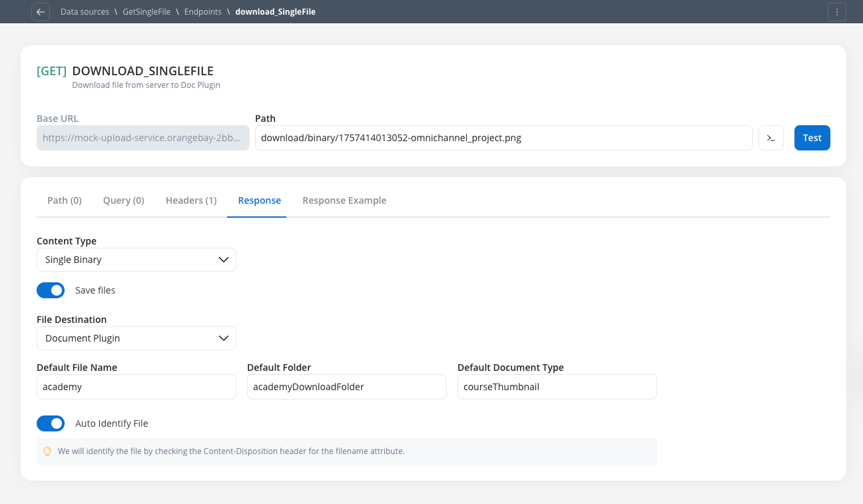This screenshot has height=504, width=863.
Task: Click the terminal prompt icon beside Path
Action: pos(770,138)
